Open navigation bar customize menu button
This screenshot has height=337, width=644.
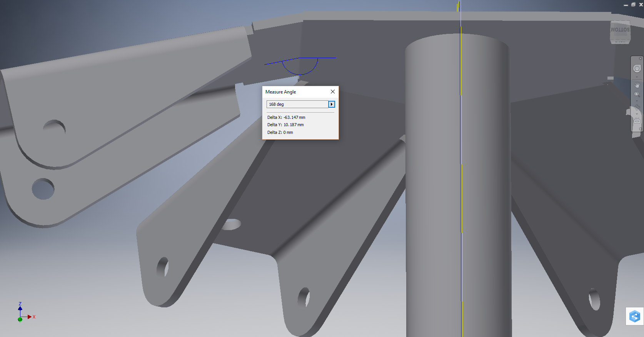(x=641, y=129)
